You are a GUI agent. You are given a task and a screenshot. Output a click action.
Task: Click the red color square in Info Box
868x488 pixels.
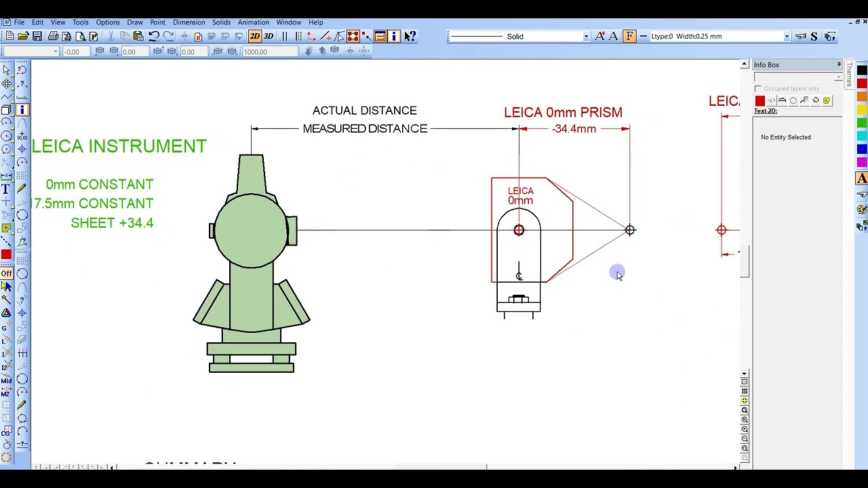click(x=759, y=101)
